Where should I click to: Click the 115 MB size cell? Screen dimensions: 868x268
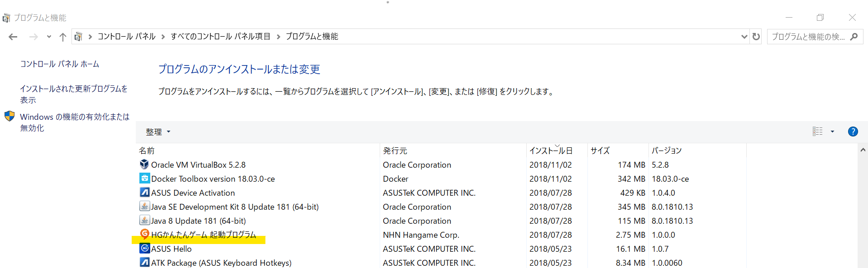pos(631,221)
